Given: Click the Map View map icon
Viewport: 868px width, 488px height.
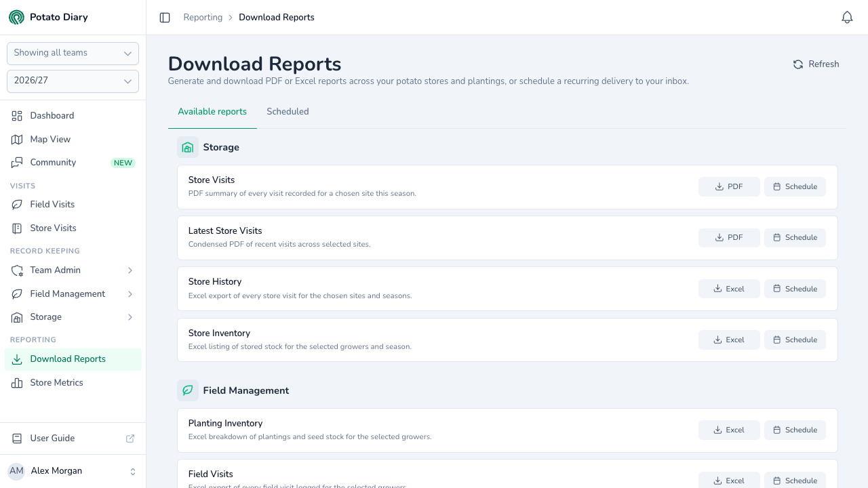Looking at the screenshot, I should coord(17,140).
